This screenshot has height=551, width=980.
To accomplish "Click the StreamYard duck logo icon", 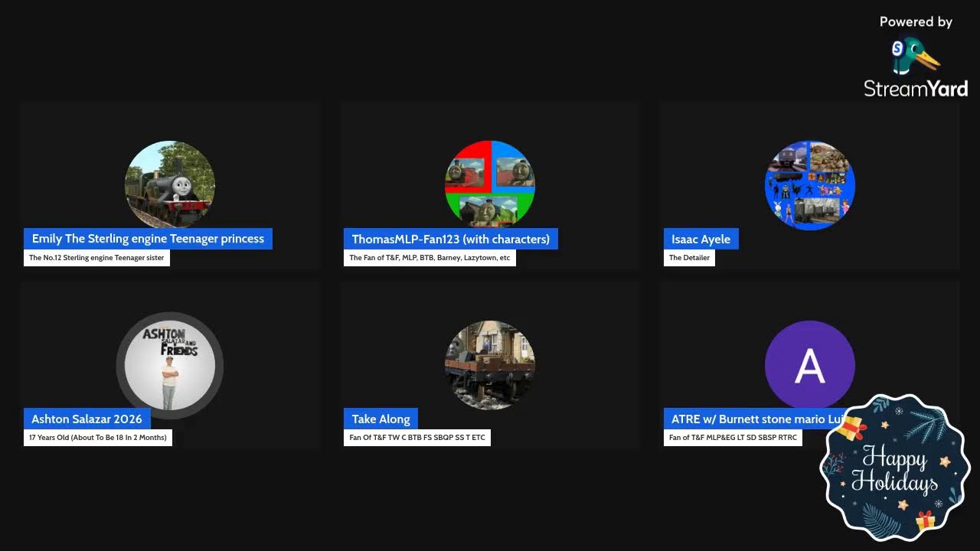I will 915,56.
